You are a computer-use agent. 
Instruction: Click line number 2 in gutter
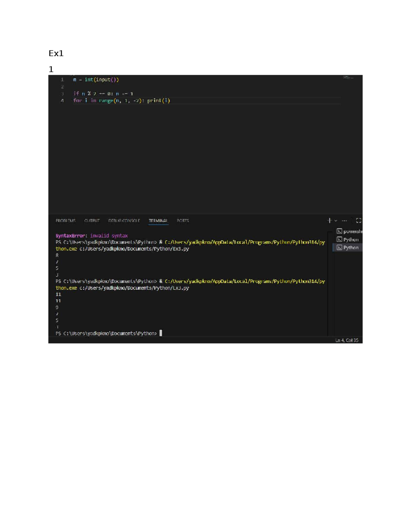pyautogui.click(x=62, y=87)
